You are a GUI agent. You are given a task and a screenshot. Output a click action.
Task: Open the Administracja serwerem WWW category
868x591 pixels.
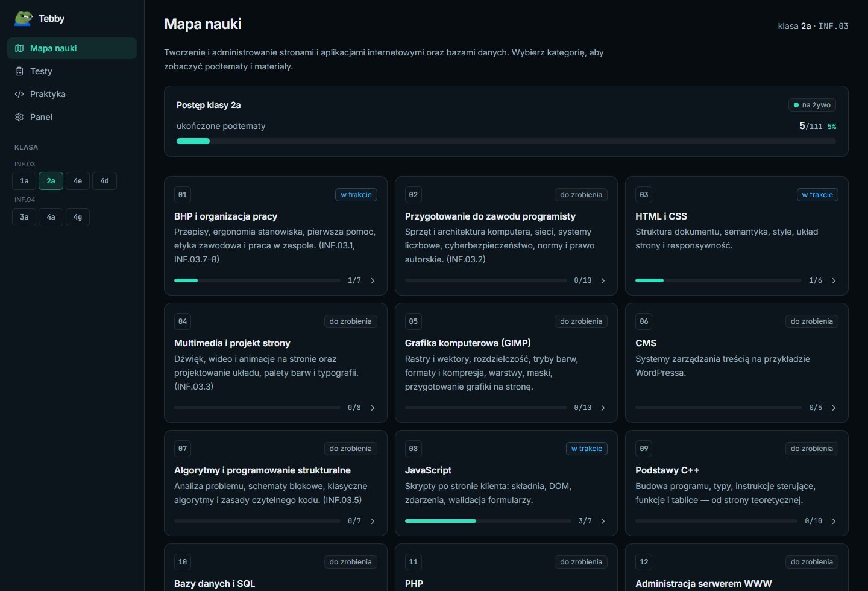(737, 567)
